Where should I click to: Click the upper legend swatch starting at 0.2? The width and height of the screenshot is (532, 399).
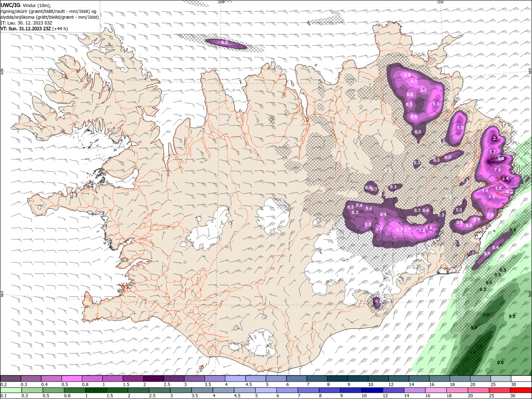pyautogui.click(x=10, y=378)
